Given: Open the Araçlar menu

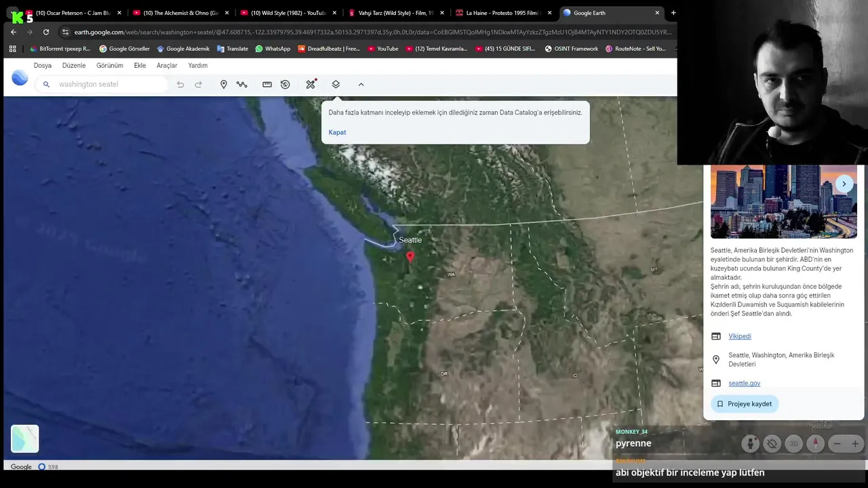Looking at the screenshot, I should 167,66.
